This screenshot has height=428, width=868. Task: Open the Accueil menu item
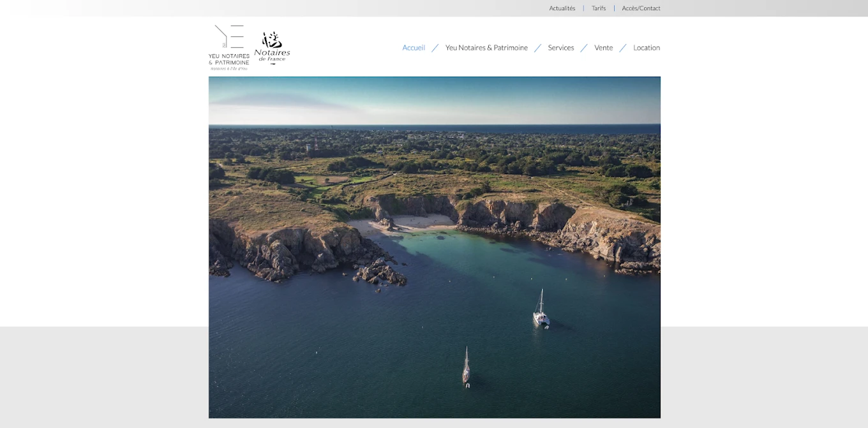point(414,47)
